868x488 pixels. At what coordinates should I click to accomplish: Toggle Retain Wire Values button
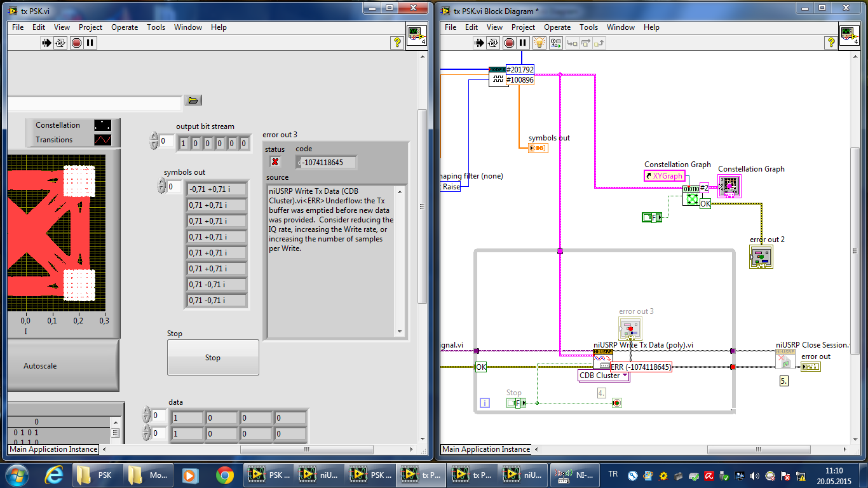[x=555, y=43]
